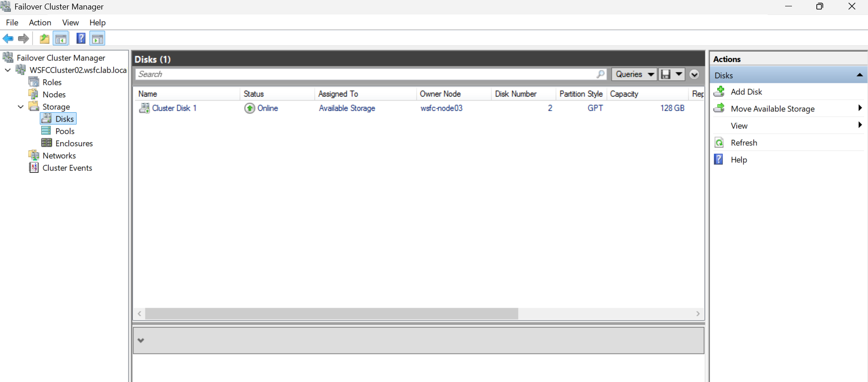The width and height of the screenshot is (868, 382).
Task: Open Enclosures under Storage
Action: pos(74,143)
